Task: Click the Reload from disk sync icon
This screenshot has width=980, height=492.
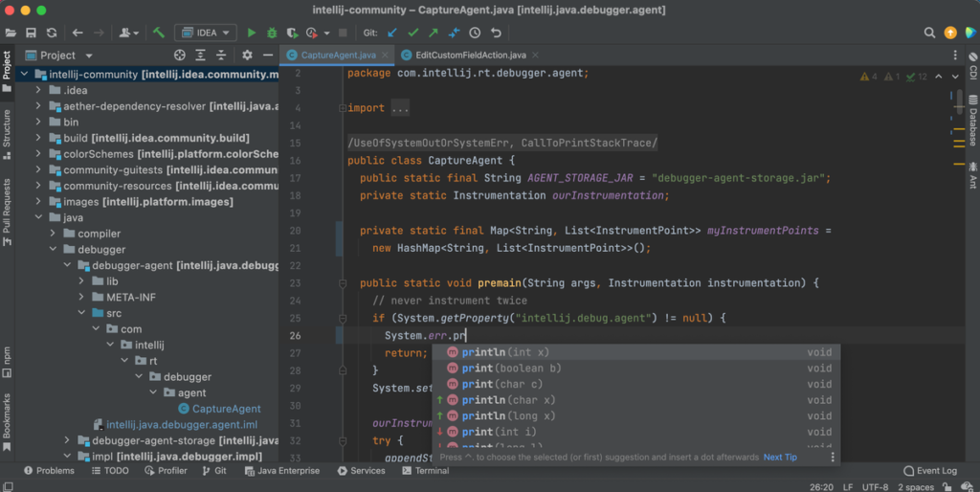Action: pos(52,33)
